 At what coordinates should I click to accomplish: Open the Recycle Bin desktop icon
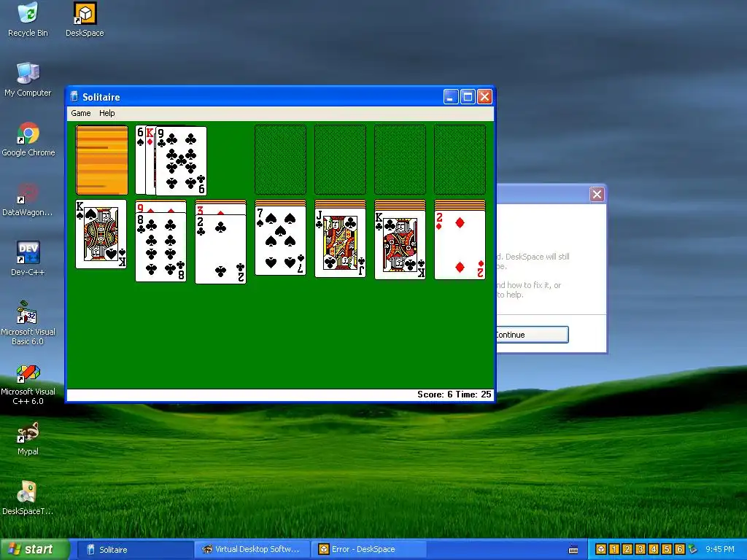[28, 20]
